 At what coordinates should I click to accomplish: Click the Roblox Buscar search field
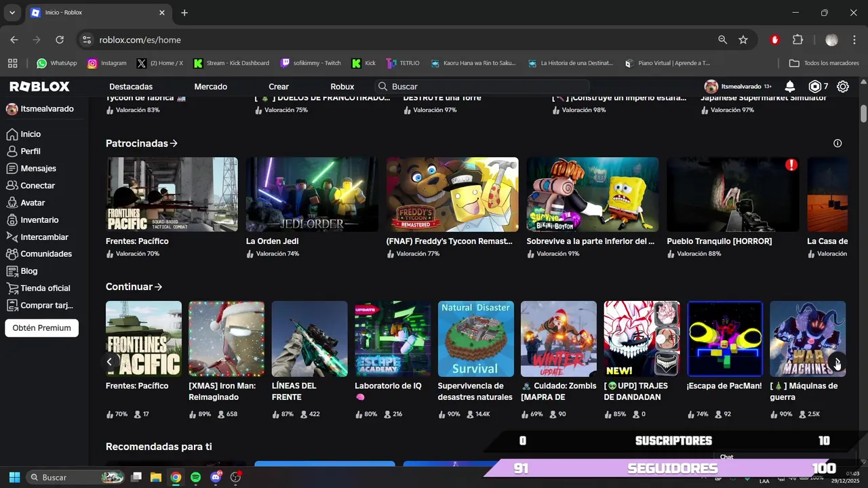click(482, 87)
